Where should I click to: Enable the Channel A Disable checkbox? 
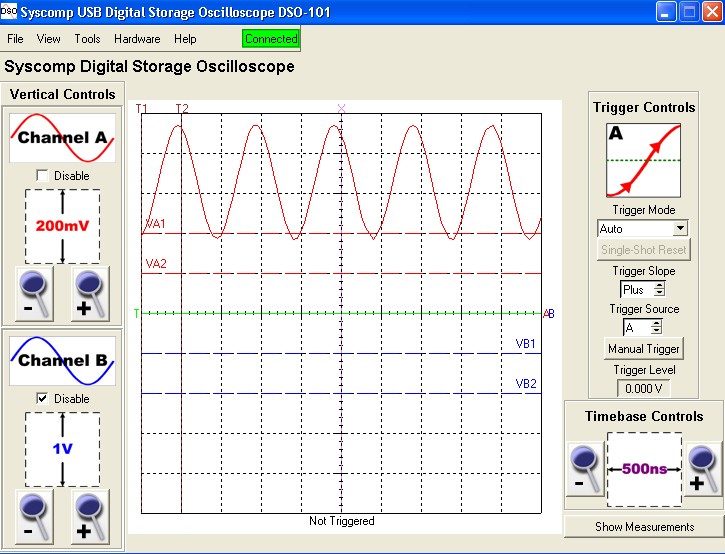pyautogui.click(x=42, y=176)
